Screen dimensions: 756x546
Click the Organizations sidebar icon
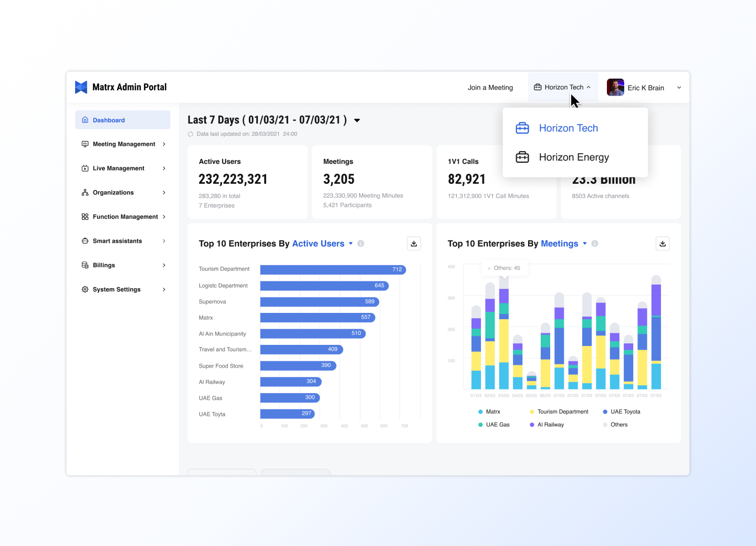click(x=85, y=193)
